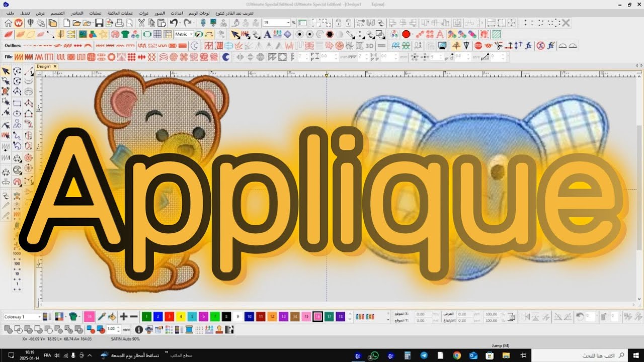Image resolution: width=644 pixels, height=362 pixels.
Task: Click the Windows search box in taskbar
Action: click(579, 355)
